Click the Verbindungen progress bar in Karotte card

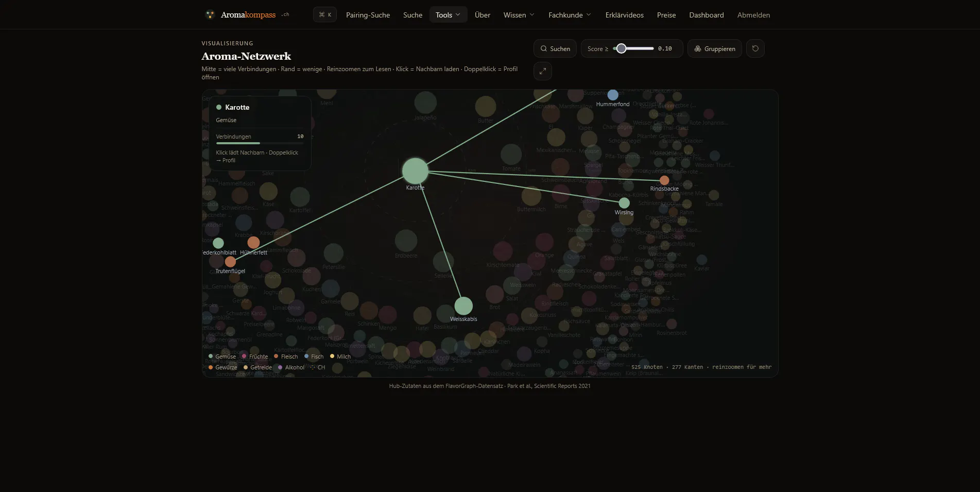260,143
